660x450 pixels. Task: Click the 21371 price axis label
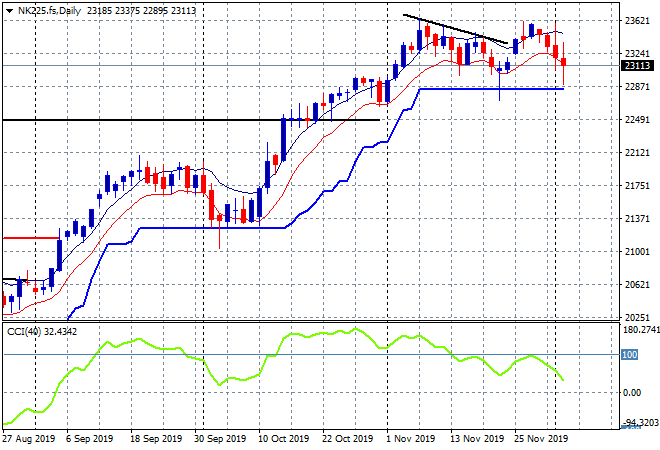coord(637,218)
